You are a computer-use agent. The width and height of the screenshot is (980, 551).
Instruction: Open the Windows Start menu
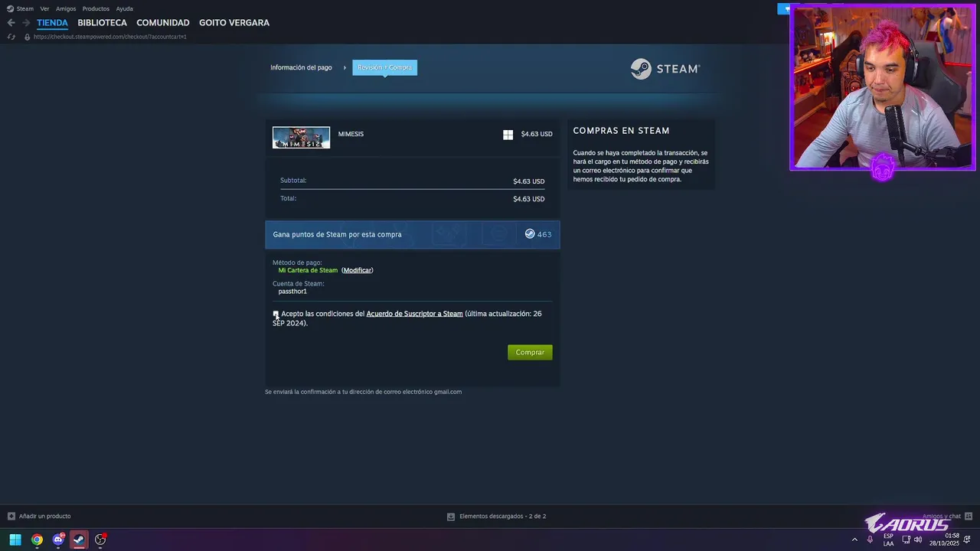click(x=15, y=540)
